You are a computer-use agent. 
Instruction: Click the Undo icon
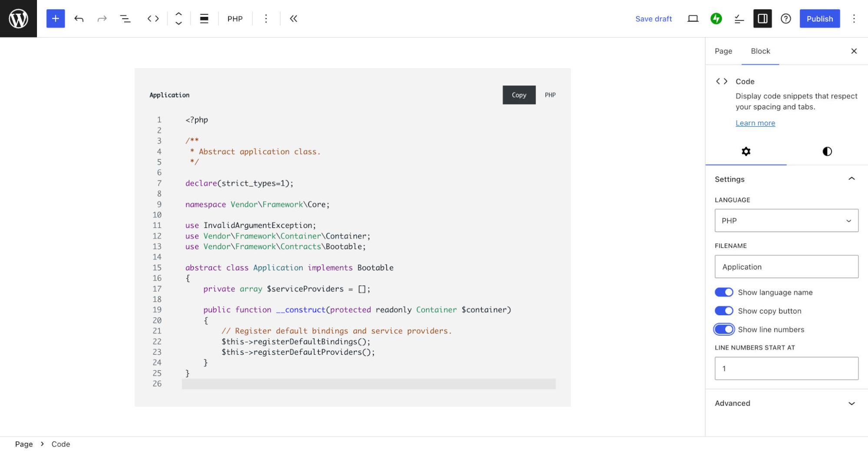79,18
